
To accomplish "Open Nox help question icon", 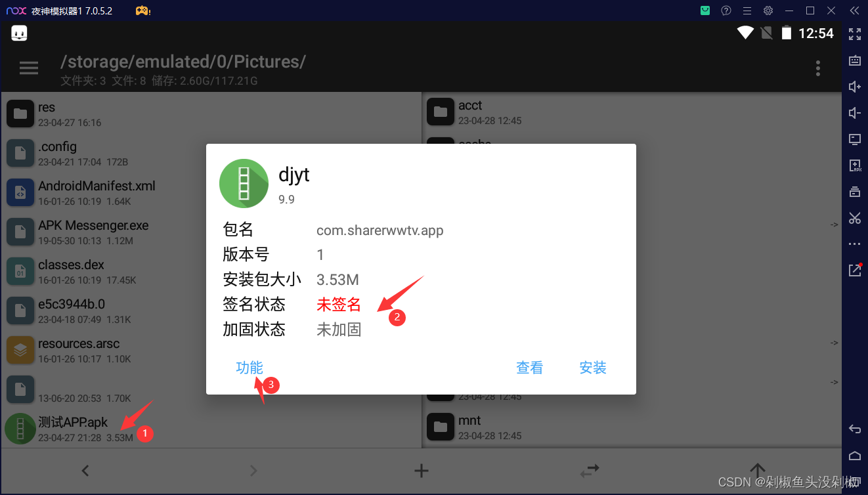I will click(726, 11).
